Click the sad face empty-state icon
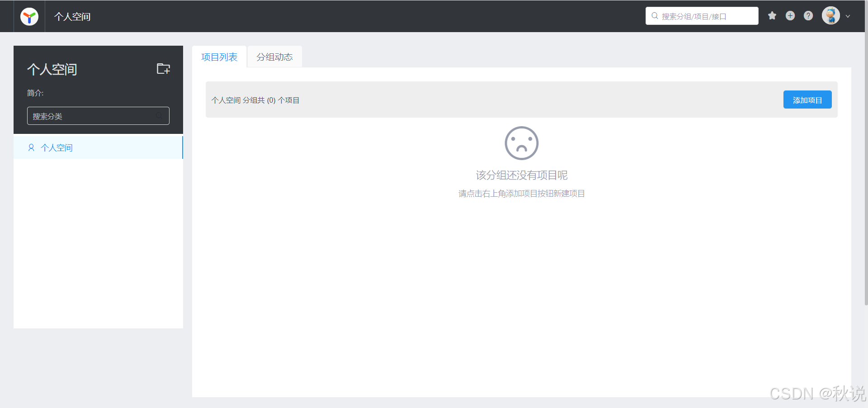 (x=522, y=143)
